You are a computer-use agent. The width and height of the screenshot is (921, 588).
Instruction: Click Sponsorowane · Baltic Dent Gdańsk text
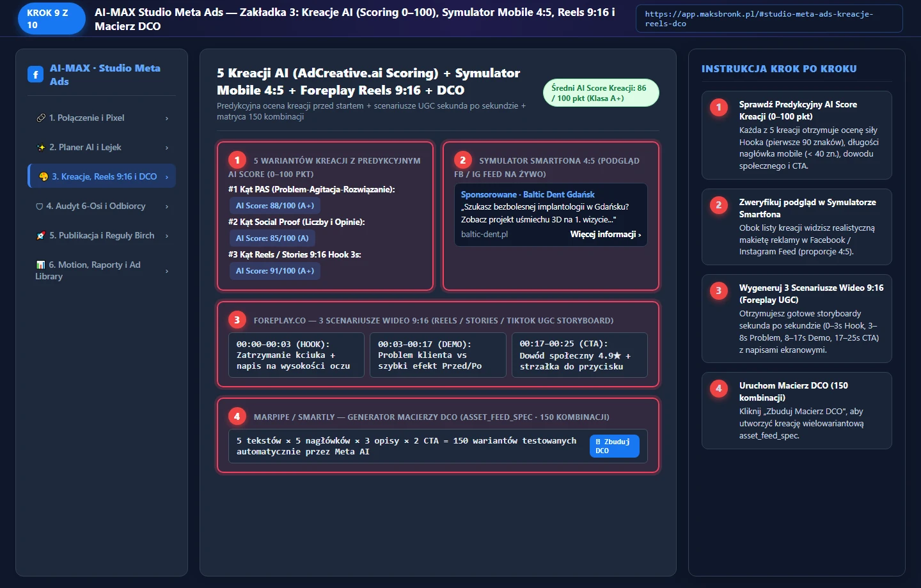(x=528, y=194)
